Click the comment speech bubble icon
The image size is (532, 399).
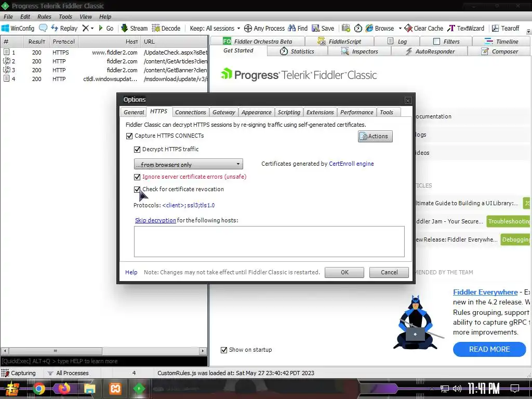(x=43, y=28)
